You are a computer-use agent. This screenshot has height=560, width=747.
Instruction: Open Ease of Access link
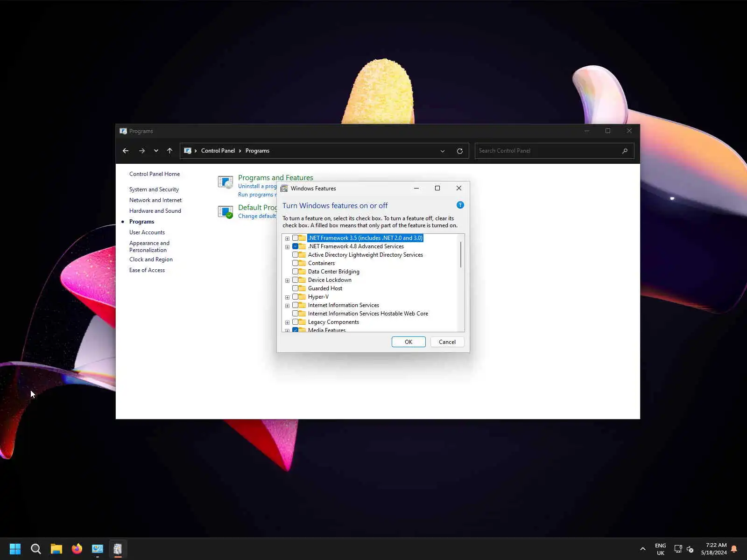pos(147,270)
